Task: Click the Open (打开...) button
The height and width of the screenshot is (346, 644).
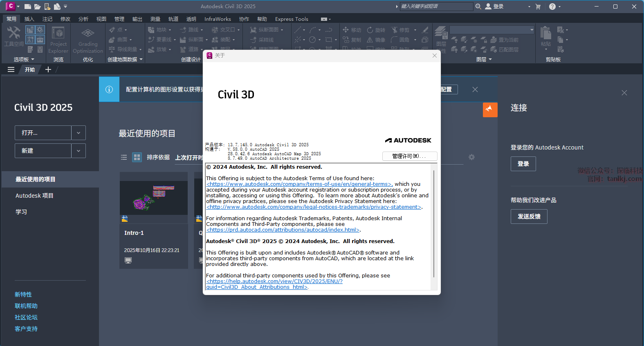Action: click(43, 133)
